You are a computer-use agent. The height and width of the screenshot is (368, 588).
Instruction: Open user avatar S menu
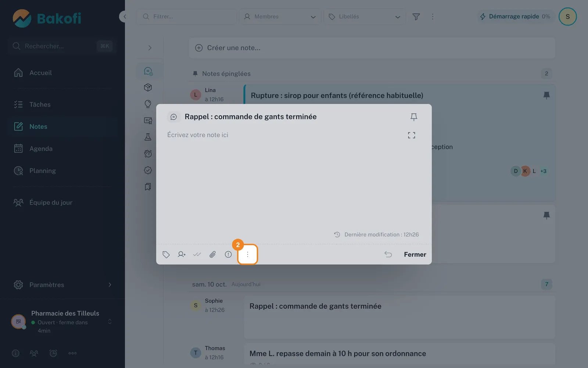(567, 17)
